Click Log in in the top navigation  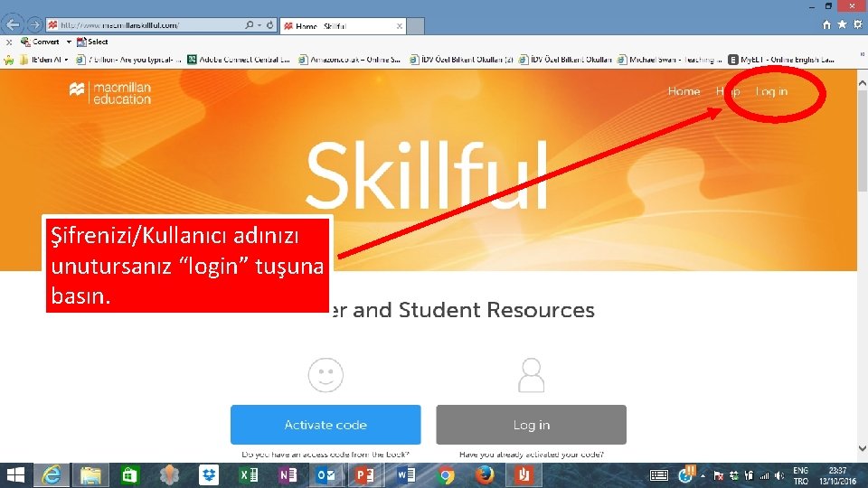coord(771,91)
